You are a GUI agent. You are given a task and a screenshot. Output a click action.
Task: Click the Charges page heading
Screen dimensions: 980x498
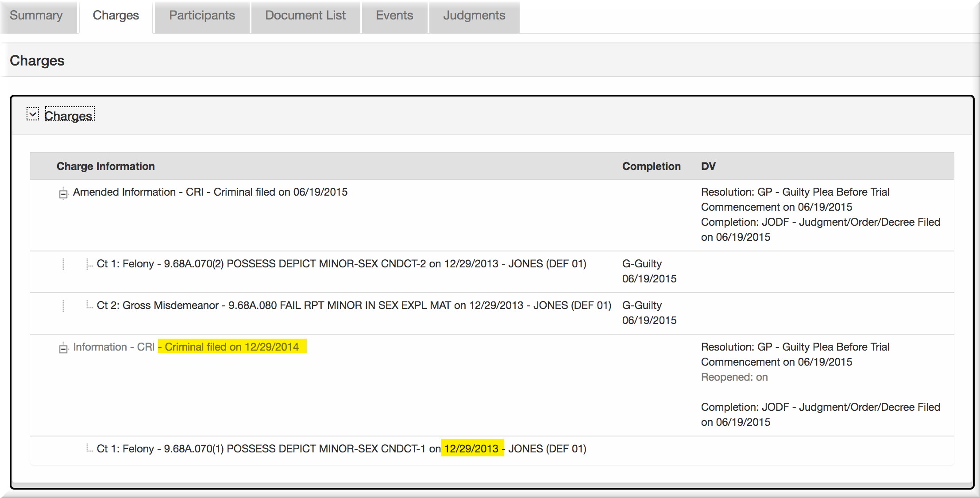point(37,61)
